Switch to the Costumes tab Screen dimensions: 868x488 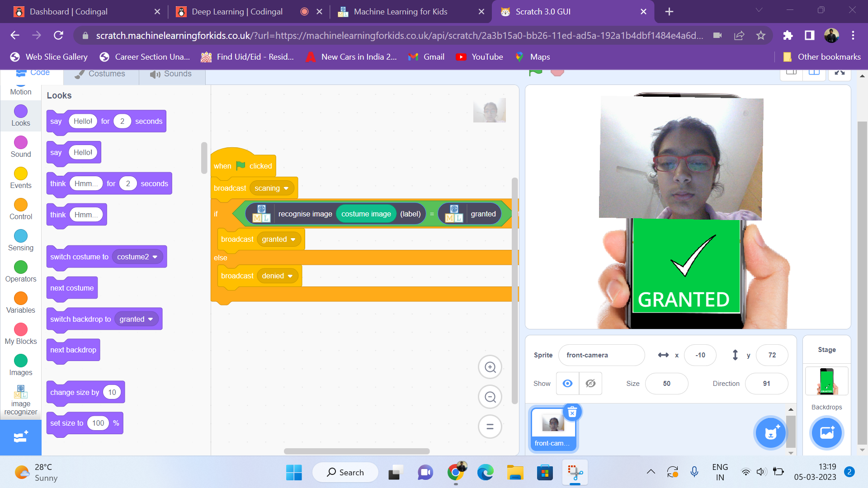(x=101, y=74)
